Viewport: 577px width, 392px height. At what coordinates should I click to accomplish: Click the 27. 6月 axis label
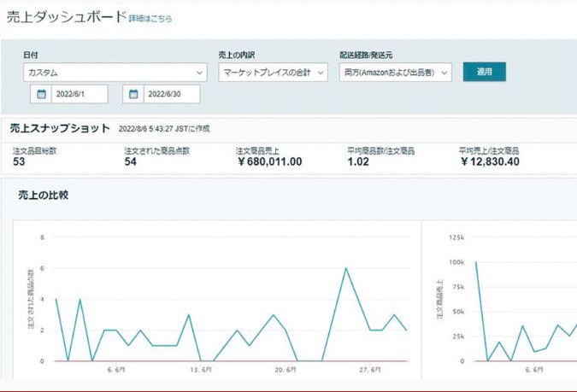point(370,370)
